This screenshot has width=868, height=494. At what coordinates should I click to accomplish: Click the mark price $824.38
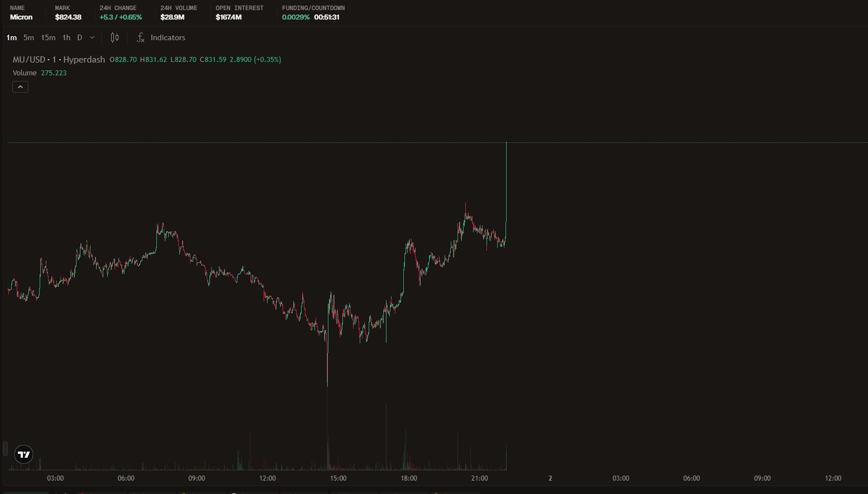[x=68, y=17]
